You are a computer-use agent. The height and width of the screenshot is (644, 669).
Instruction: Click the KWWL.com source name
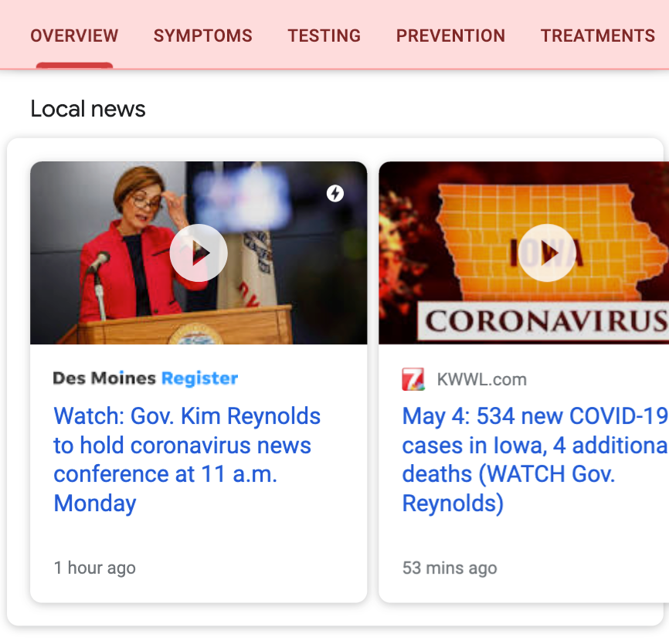[482, 379]
